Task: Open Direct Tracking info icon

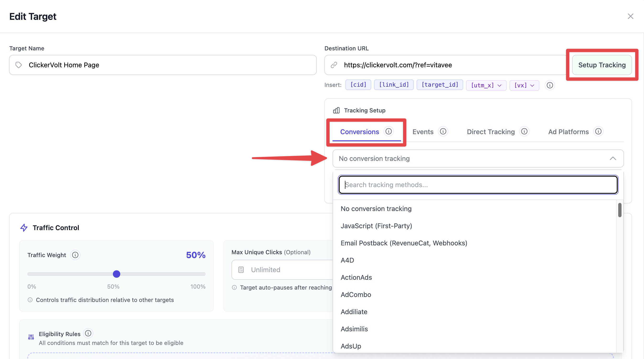Action: coord(524,132)
